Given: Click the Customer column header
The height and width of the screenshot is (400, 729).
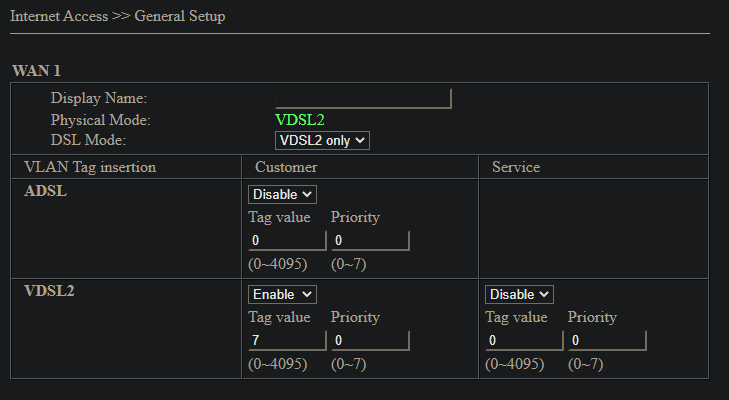Looking at the screenshot, I should [x=286, y=167].
